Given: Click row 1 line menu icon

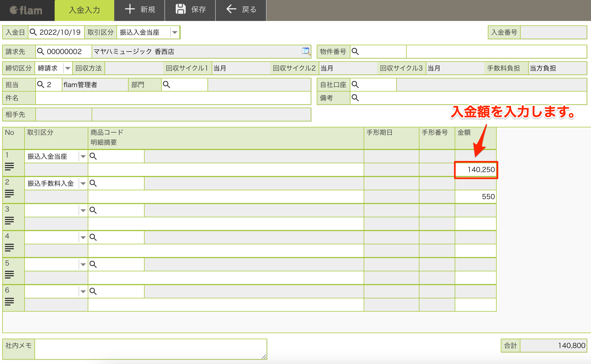Looking at the screenshot, I should click(x=9, y=167).
